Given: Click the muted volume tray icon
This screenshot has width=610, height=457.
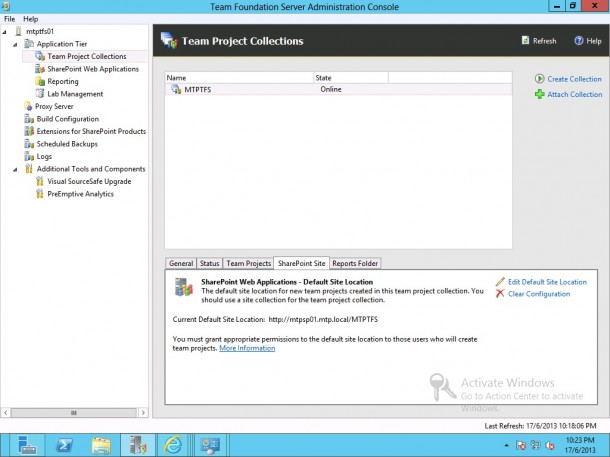Looking at the screenshot, I should pyautogui.click(x=550, y=445).
